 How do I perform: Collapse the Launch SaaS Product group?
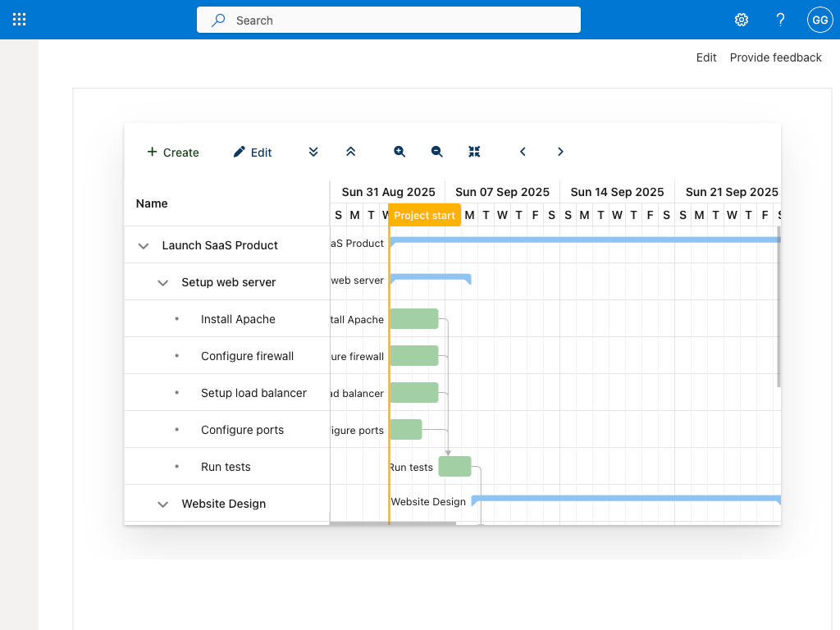[143, 244]
